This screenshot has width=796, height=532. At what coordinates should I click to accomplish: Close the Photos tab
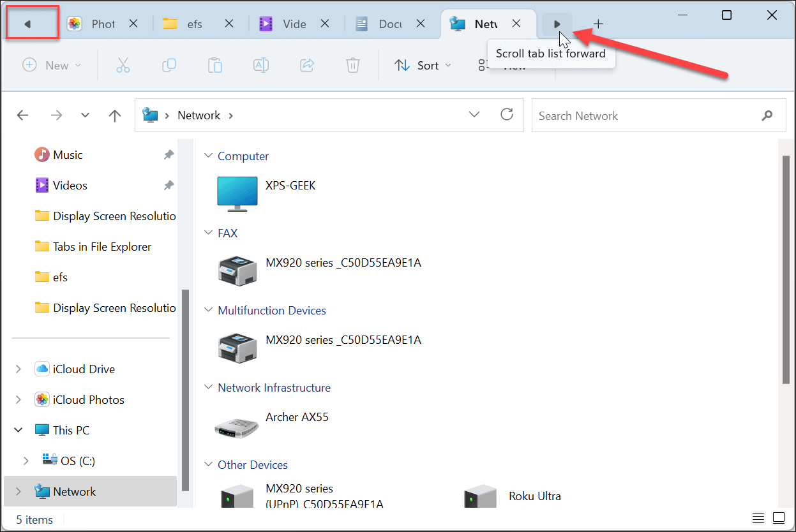click(x=133, y=24)
